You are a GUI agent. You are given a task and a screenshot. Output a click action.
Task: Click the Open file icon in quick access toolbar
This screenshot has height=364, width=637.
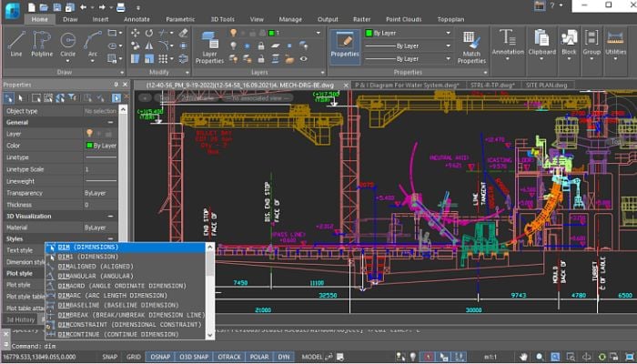44,7
